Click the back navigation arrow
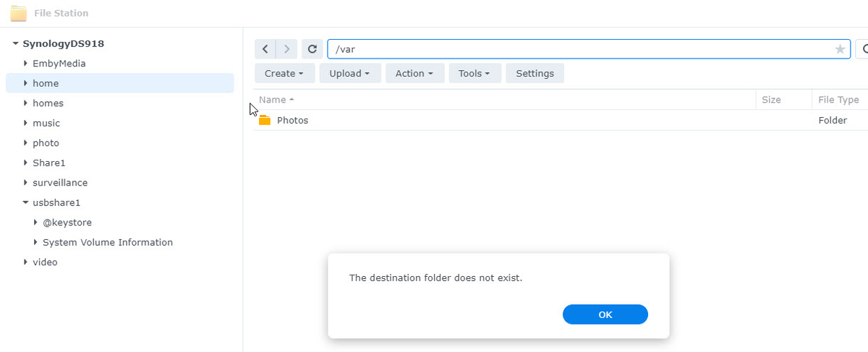 coord(265,49)
